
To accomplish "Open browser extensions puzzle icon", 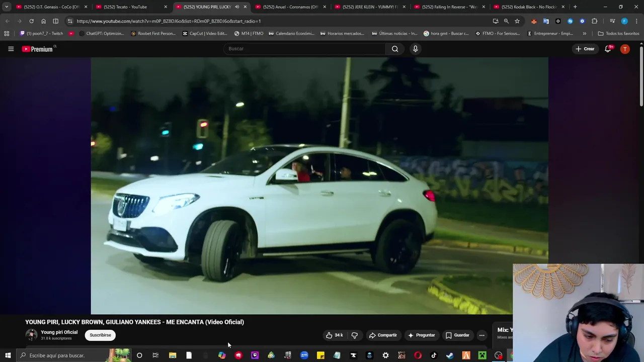I will pos(594,21).
